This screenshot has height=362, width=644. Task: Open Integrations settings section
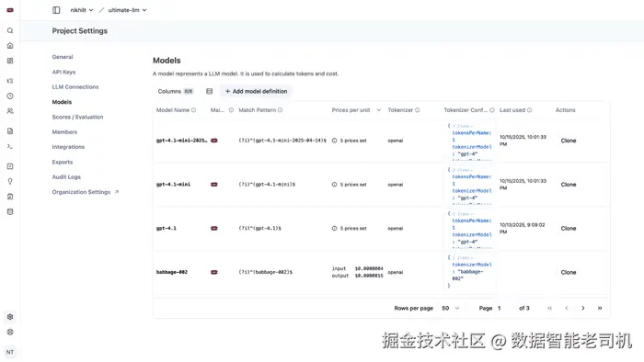68,147
